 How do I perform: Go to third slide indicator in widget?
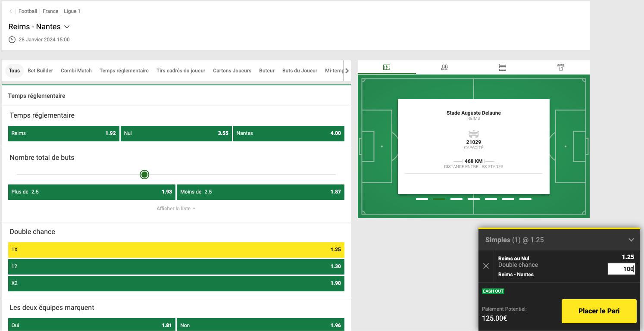(x=456, y=199)
